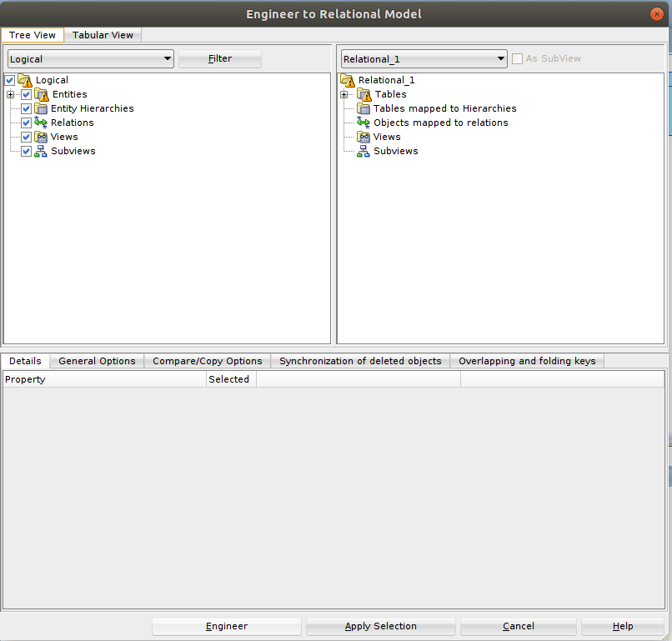This screenshot has width=672, height=641.
Task: Select Views label in the Relational_1 tree
Action: (387, 137)
